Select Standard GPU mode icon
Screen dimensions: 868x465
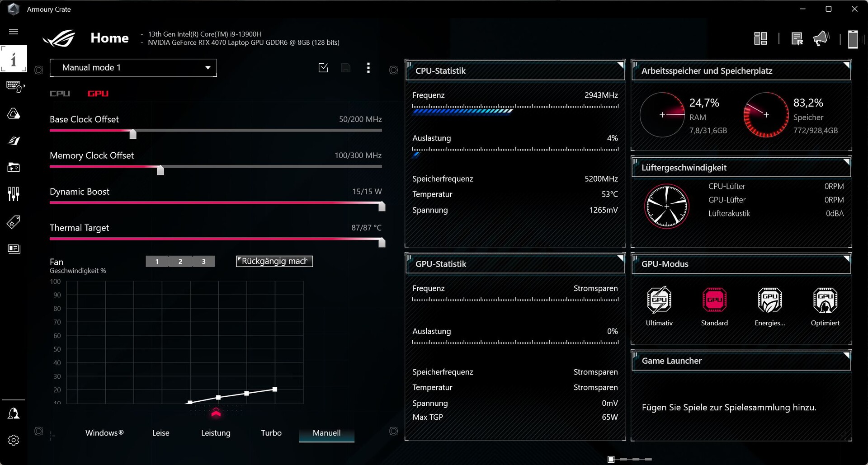point(714,300)
